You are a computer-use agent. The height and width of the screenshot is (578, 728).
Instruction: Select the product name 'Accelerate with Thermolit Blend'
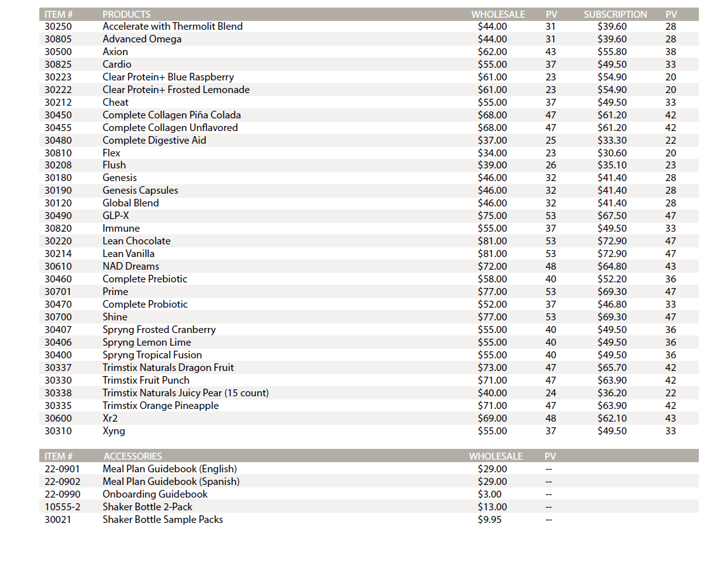click(x=172, y=27)
